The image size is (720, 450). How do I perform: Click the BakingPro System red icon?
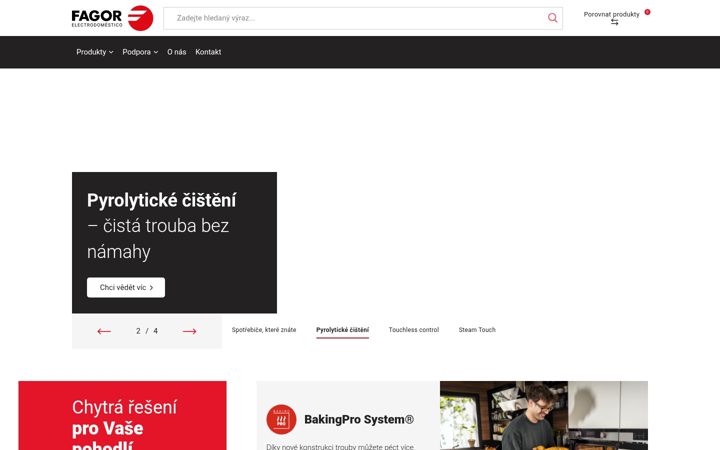point(281,419)
